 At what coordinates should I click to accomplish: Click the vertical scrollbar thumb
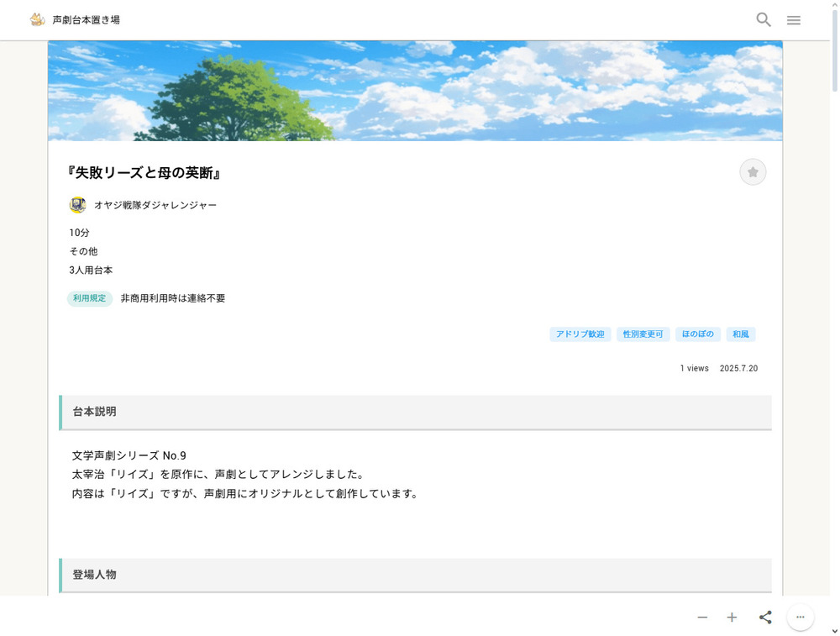click(x=835, y=51)
